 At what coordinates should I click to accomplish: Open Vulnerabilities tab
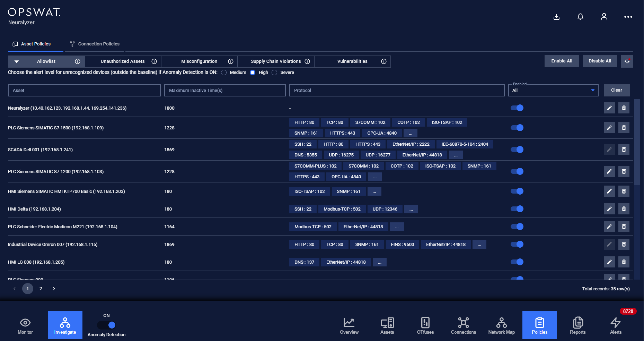(x=352, y=61)
